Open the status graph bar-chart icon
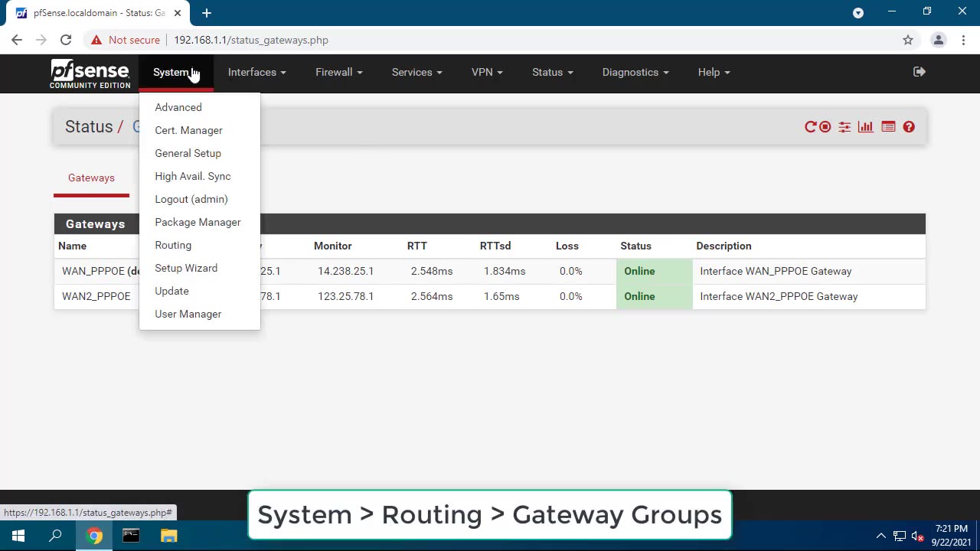The width and height of the screenshot is (980, 551). 866,127
